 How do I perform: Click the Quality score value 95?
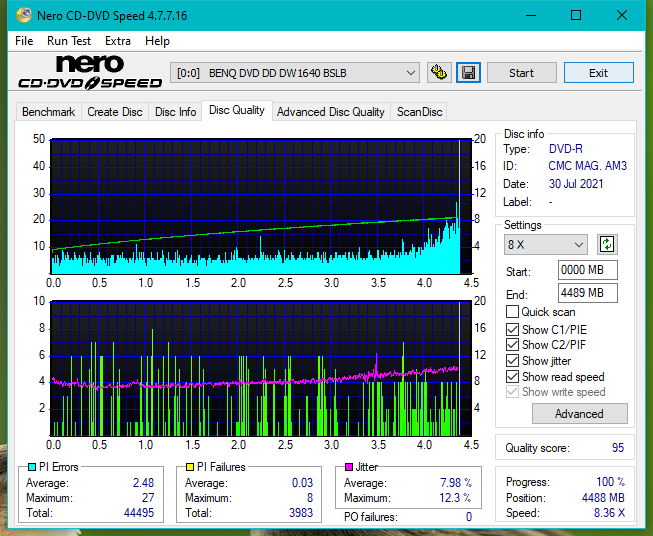click(618, 448)
